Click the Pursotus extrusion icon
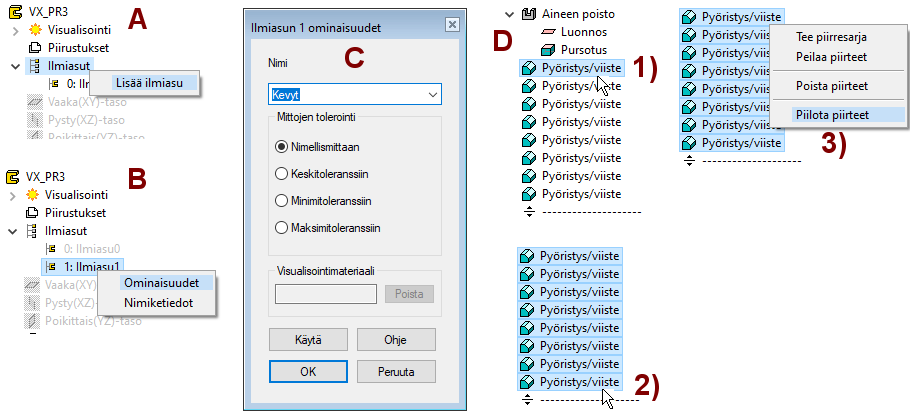910x416 pixels. pos(547,49)
